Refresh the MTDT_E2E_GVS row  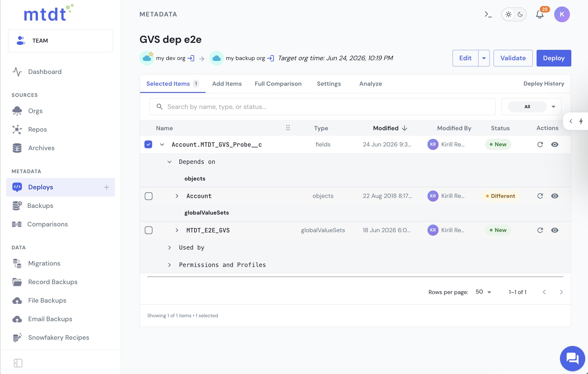[540, 230]
